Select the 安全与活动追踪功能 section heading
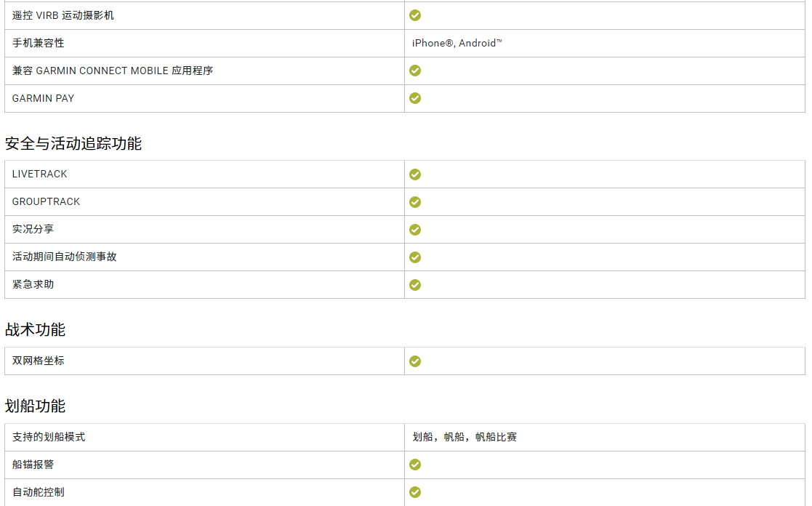 click(x=73, y=143)
